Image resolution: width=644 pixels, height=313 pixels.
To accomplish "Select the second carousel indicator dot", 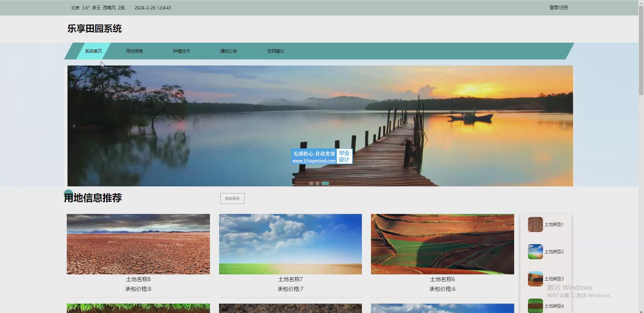I will coord(317,183).
